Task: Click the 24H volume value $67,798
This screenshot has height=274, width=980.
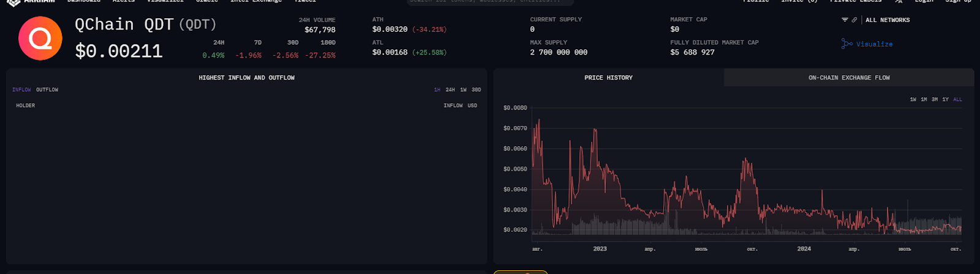Action: (320, 30)
